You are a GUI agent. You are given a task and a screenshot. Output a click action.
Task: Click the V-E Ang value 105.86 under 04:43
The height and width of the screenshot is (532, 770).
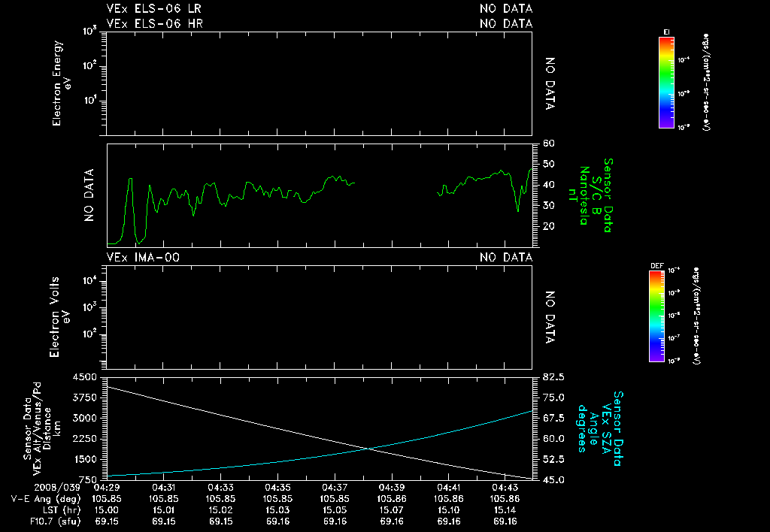coord(505,499)
